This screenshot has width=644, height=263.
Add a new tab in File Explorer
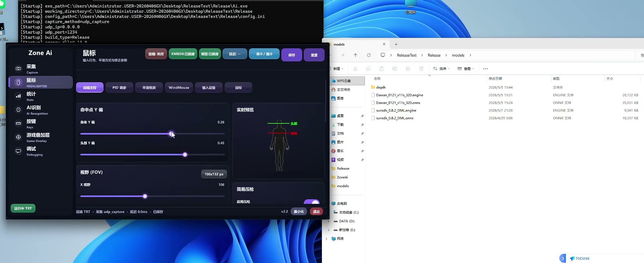396,45
